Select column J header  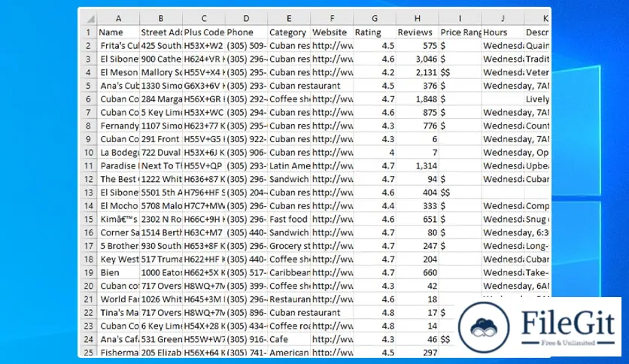coord(503,19)
